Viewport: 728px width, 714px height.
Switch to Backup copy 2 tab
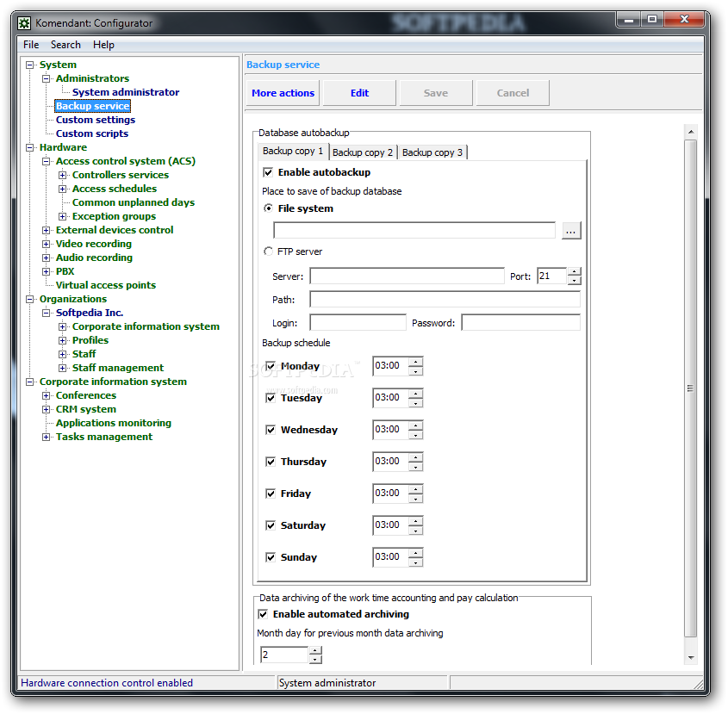[x=363, y=152]
